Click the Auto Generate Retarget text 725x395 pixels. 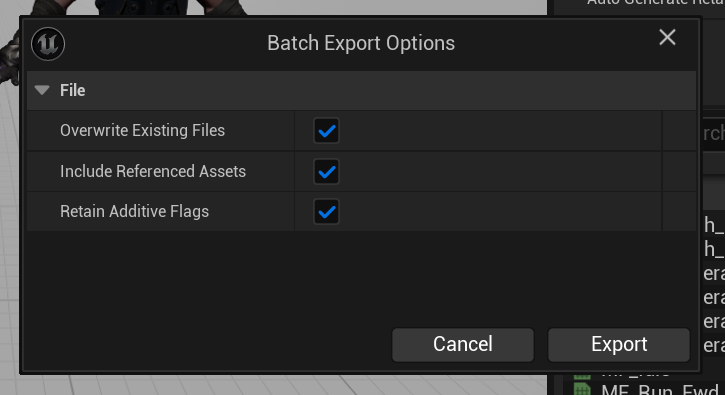pos(656,3)
